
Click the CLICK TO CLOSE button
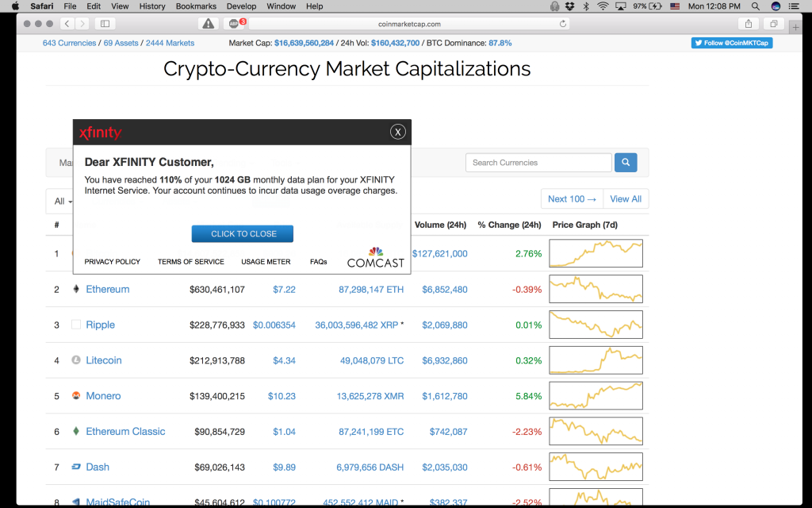(x=243, y=234)
